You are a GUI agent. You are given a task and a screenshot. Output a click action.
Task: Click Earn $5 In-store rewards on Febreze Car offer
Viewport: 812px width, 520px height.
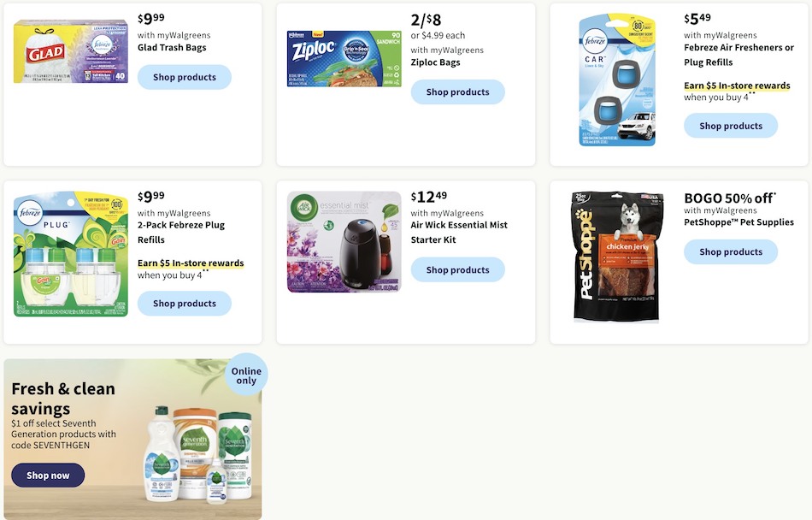tap(737, 86)
